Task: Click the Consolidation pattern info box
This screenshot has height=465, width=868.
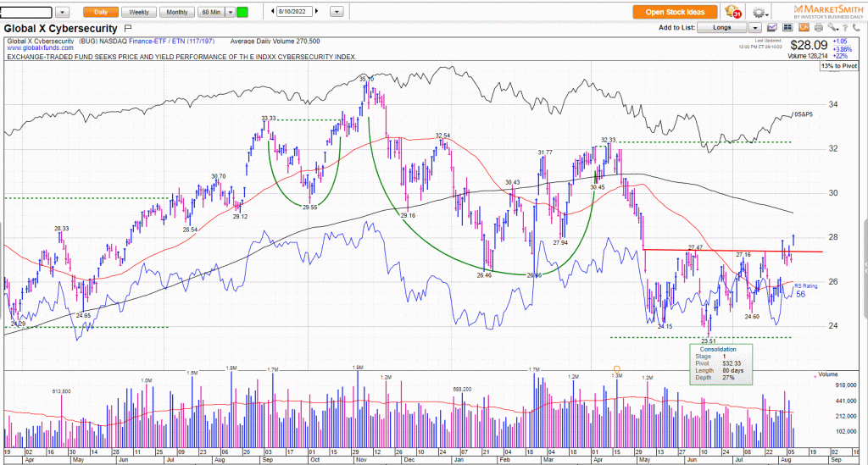Action: [x=721, y=364]
